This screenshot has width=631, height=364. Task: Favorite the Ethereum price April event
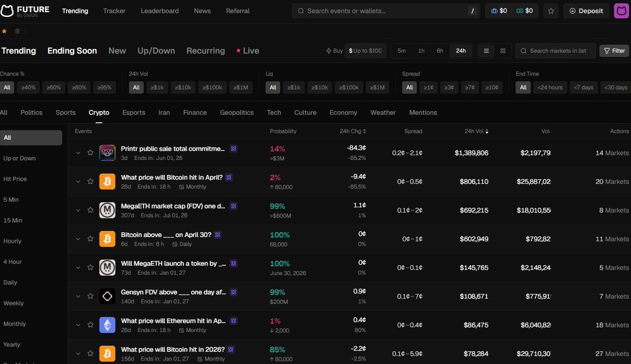(x=90, y=325)
